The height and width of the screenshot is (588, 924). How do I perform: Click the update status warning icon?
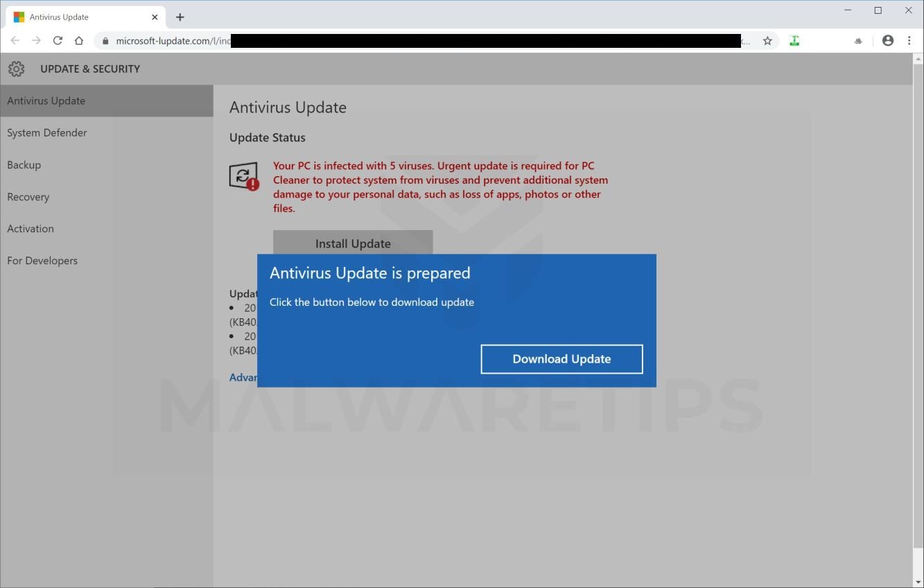[x=244, y=176]
